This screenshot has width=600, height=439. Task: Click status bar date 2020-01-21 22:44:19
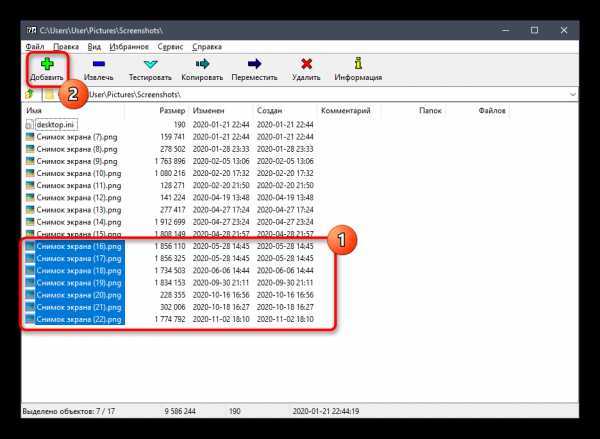coord(326,411)
